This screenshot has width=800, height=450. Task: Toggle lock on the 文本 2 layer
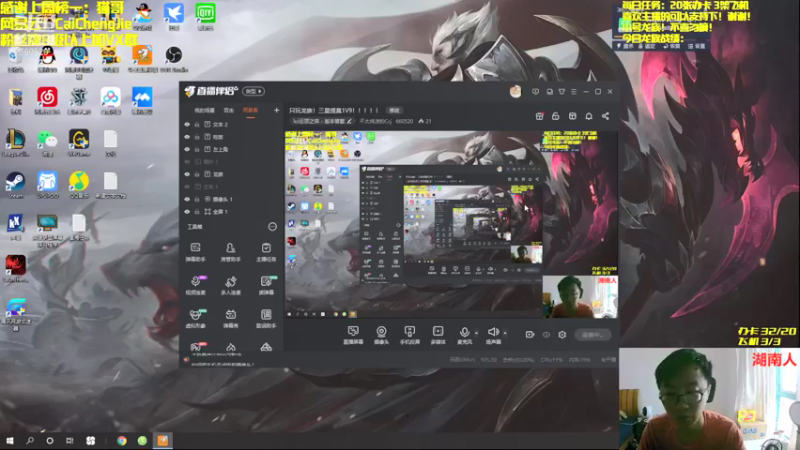(197, 124)
